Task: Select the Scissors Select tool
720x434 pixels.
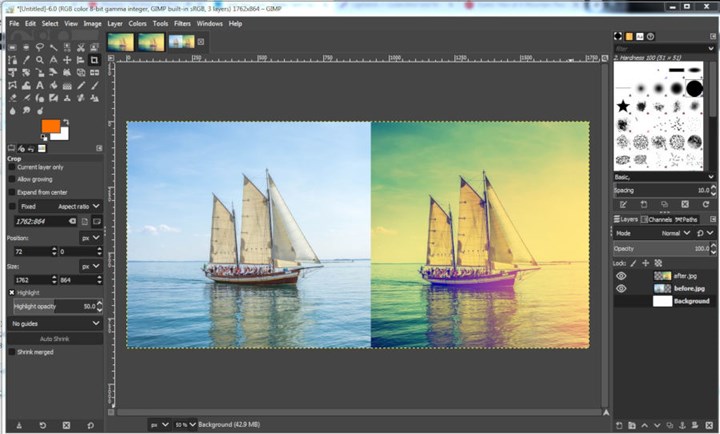Action: click(x=80, y=47)
